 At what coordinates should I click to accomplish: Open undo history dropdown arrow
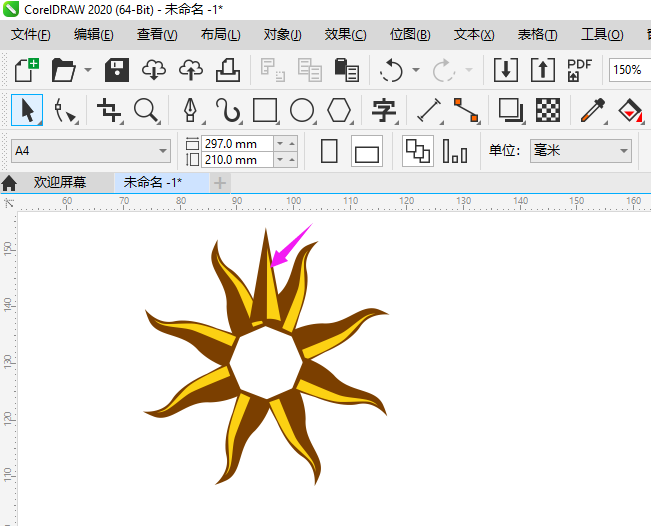pos(416,70)
